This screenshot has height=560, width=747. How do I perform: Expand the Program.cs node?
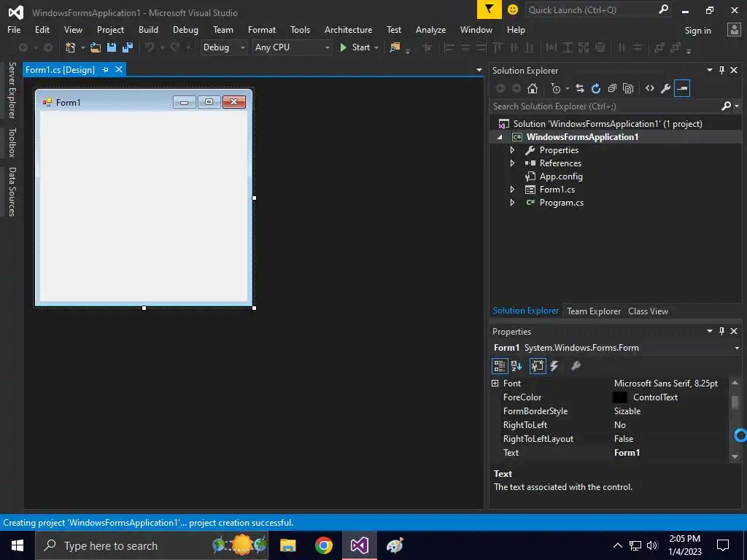click(512, 203)
